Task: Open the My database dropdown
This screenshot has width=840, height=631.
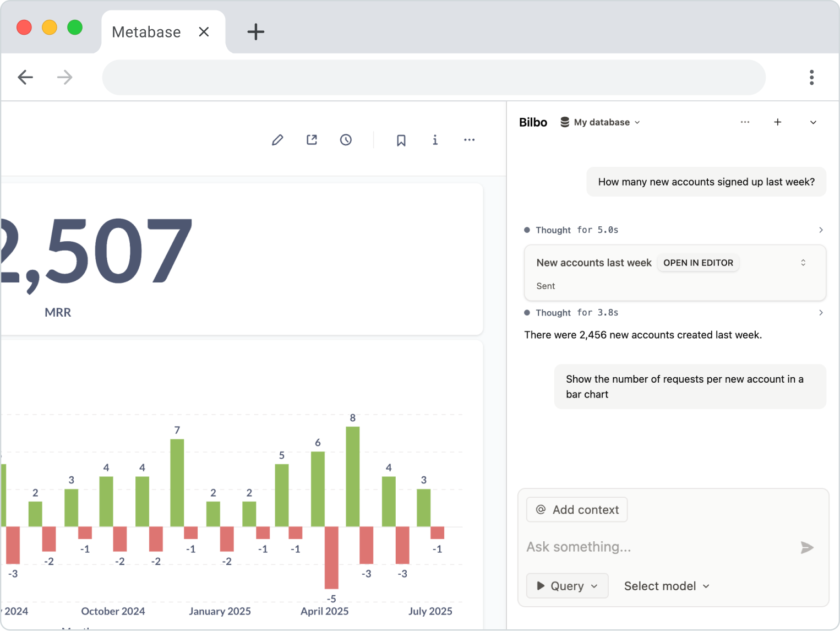Action: point(601,122)
